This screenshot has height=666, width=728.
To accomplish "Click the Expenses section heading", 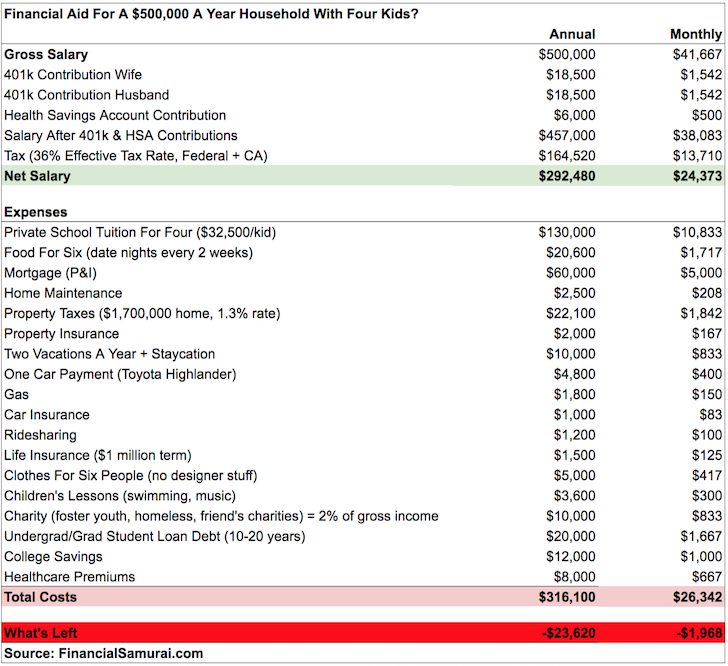I will [36, 212].
